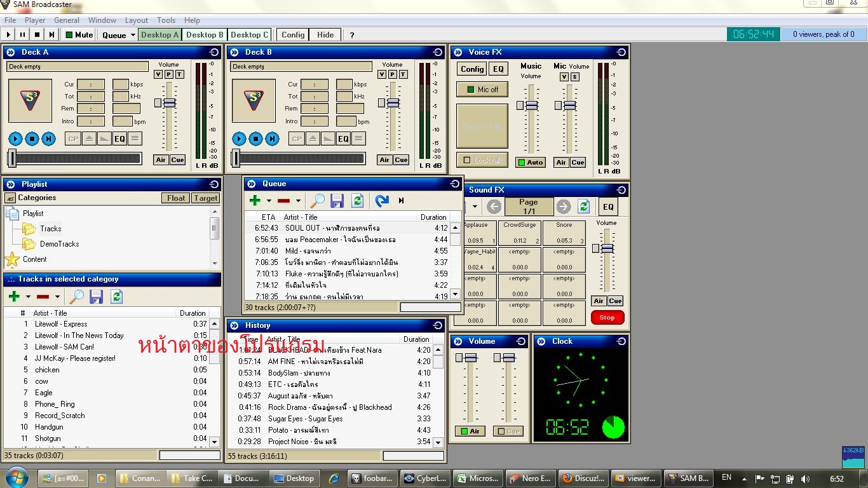Click the pause icon in the main toolbar
This screenshot has height=488, width=868.
tap(22, 35)
